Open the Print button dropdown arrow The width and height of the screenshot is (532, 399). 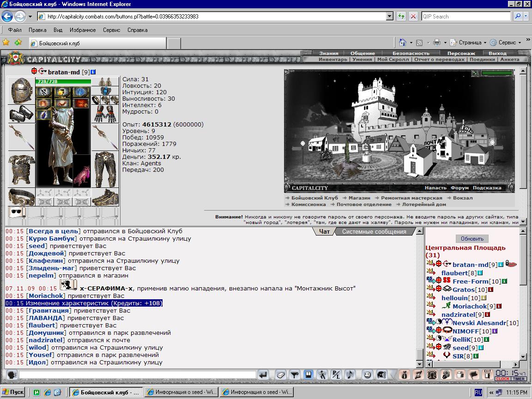coord(445,43)
